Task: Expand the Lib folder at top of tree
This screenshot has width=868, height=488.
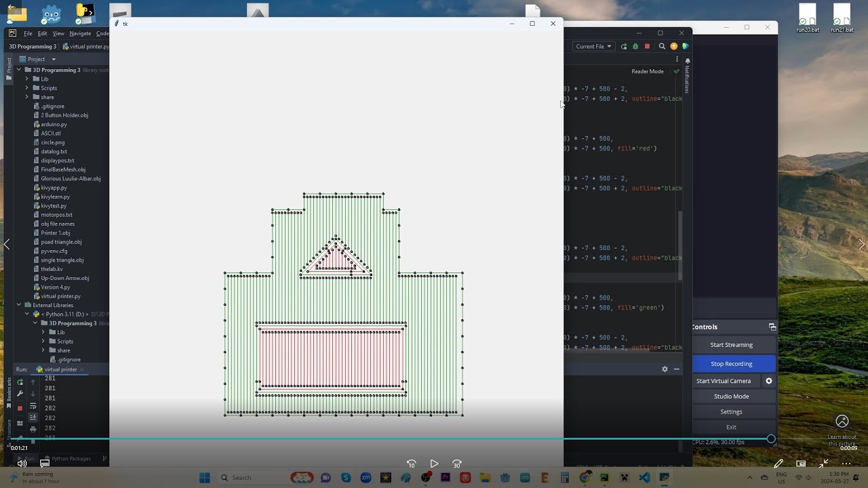Action: click(27, 79)
